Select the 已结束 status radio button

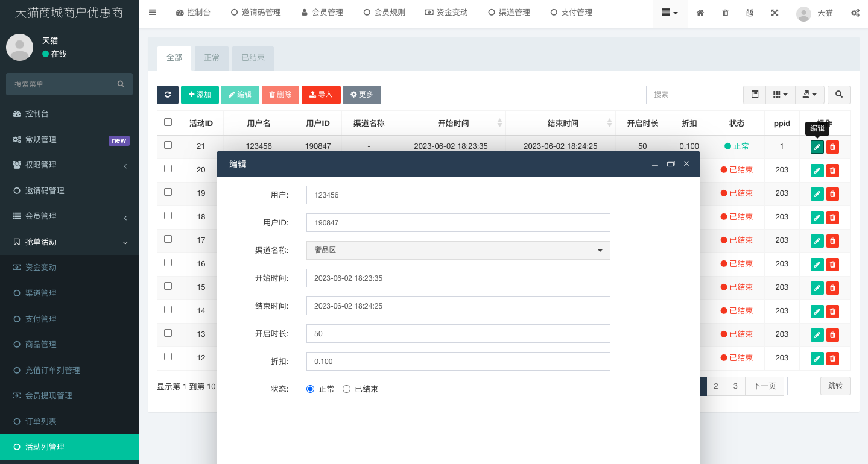(x=346, y=389)
